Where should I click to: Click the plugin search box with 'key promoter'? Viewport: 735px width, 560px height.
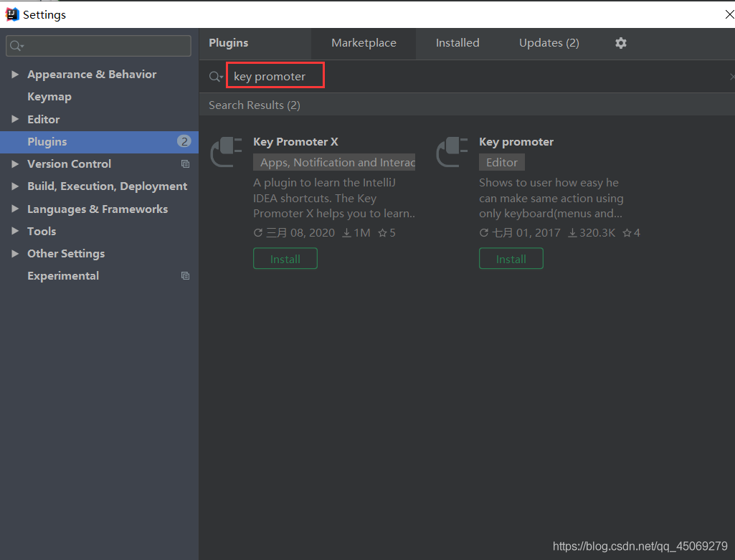pos(275,75)
